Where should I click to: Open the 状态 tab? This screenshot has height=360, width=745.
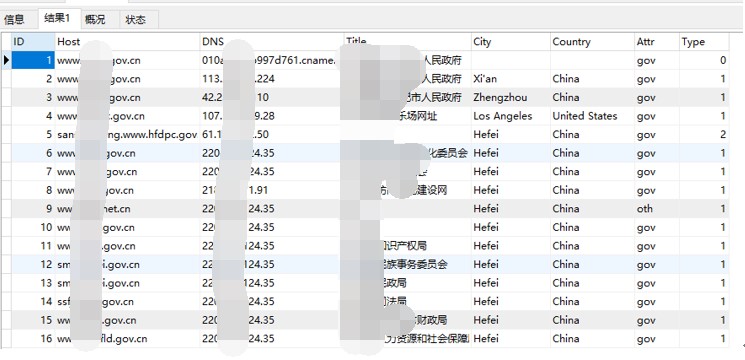tap(136, 20)
